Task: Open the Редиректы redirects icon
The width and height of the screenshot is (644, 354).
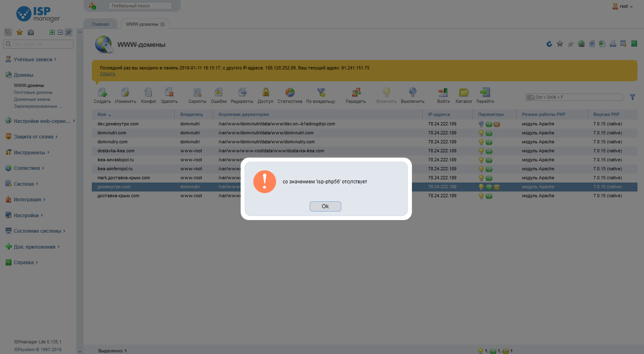Action: point(242,92)
